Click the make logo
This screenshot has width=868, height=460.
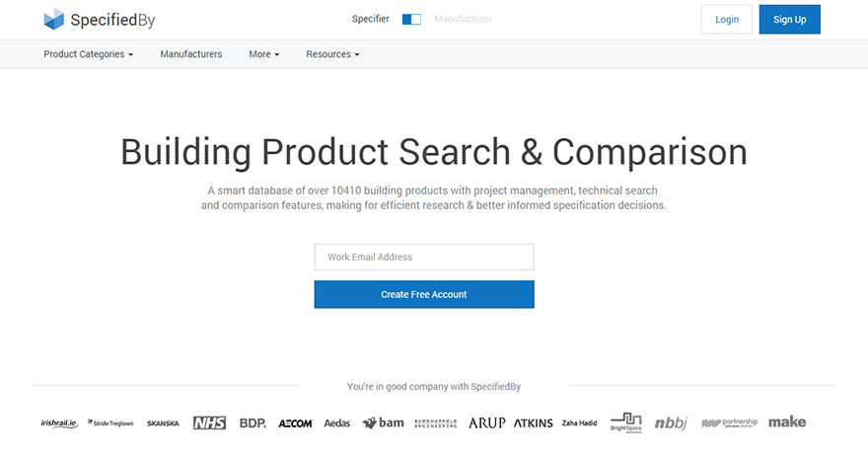click(787, 422)
